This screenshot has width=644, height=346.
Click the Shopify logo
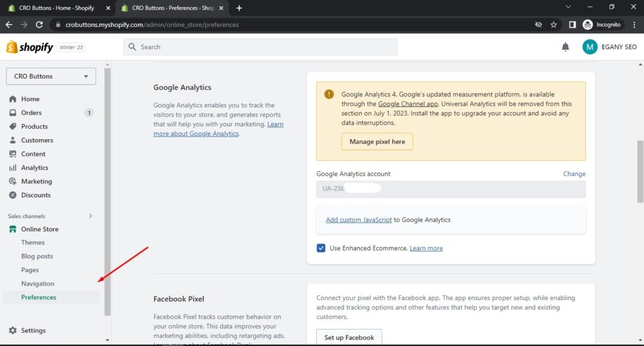click(30, 47)
